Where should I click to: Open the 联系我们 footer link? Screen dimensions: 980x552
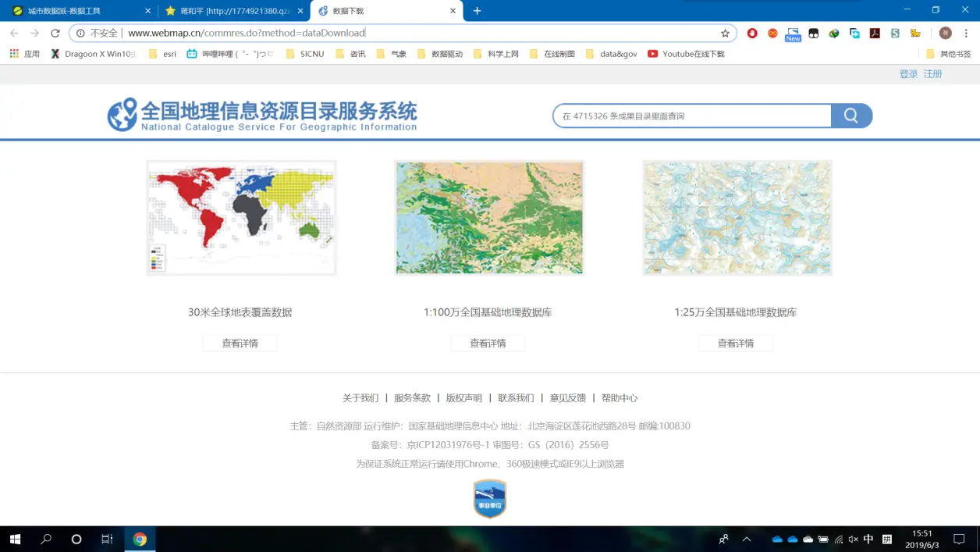point(516,397)
